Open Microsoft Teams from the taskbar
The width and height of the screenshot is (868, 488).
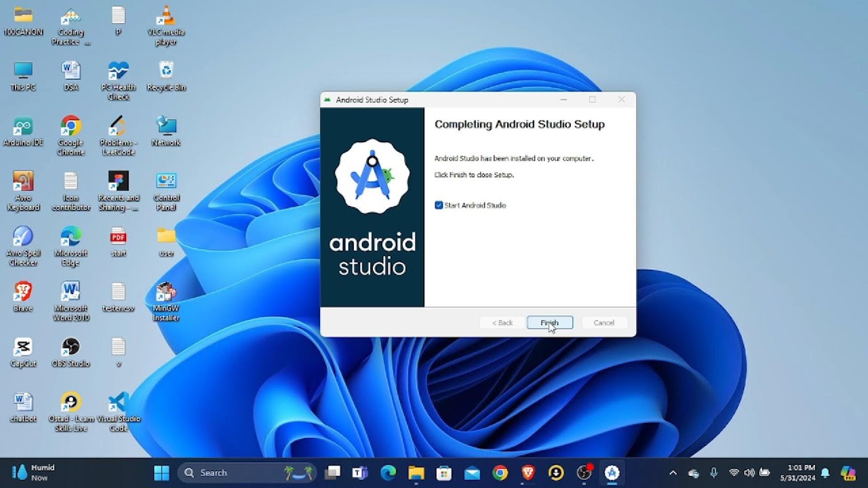pyautogui.click(x=359, y=472)
